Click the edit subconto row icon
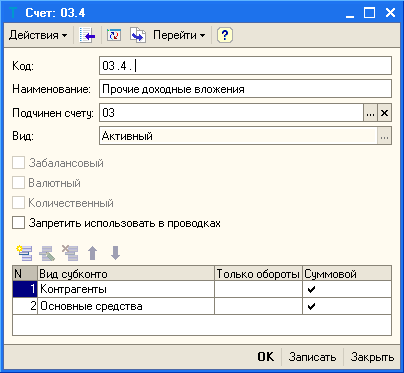 point(47,253)
